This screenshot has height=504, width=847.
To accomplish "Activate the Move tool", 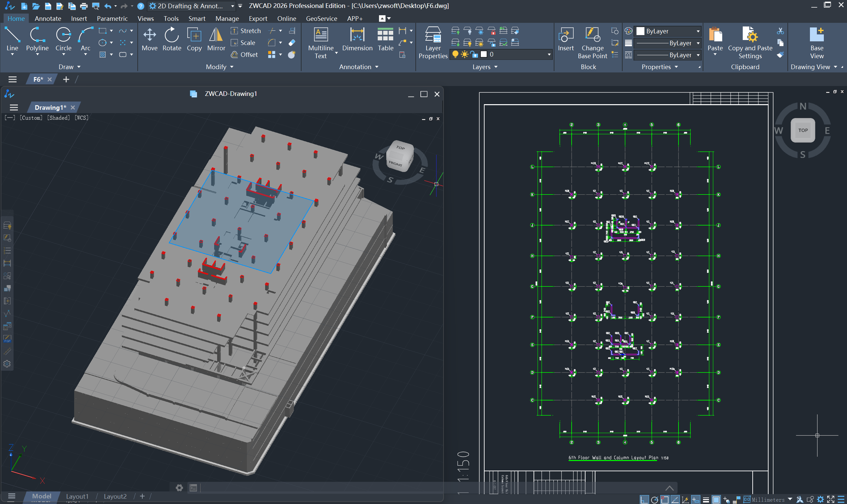I will (150, 39).
